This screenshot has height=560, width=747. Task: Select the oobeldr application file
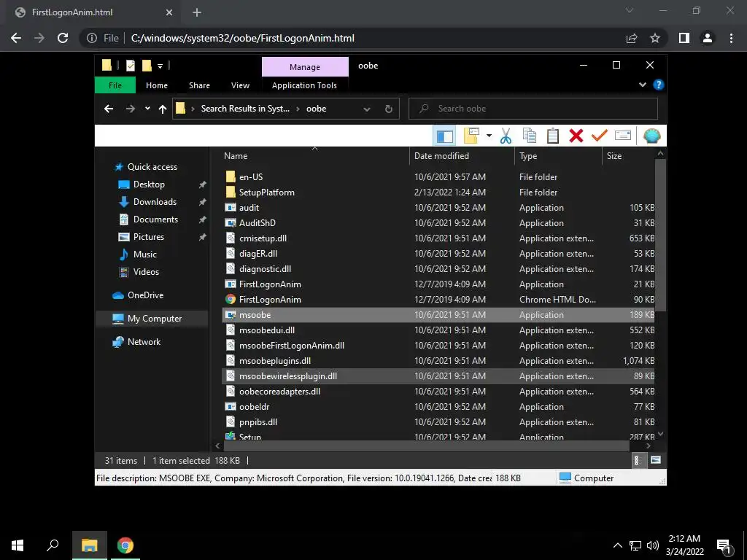click(x=438, y=407)
